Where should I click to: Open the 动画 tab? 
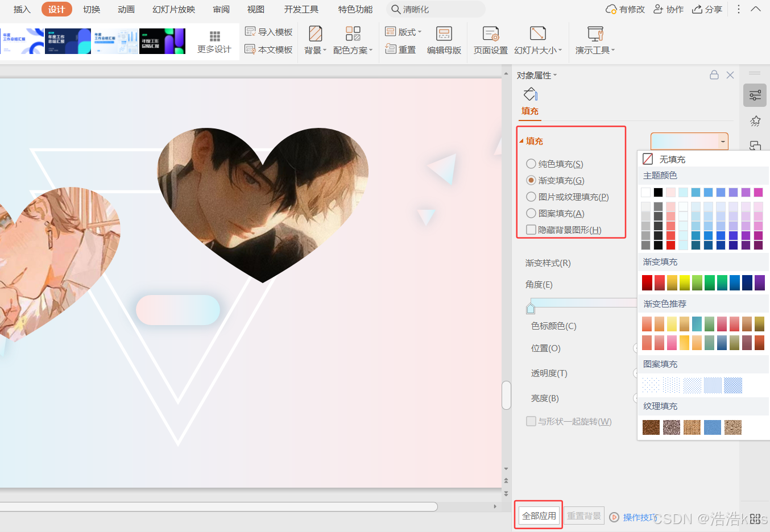tap(126, 9)
